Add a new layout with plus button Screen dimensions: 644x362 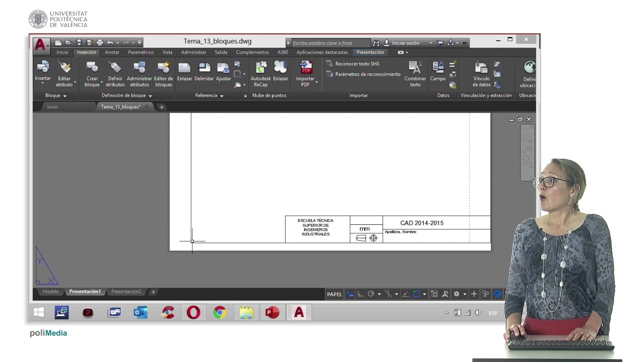coord(153,292)
